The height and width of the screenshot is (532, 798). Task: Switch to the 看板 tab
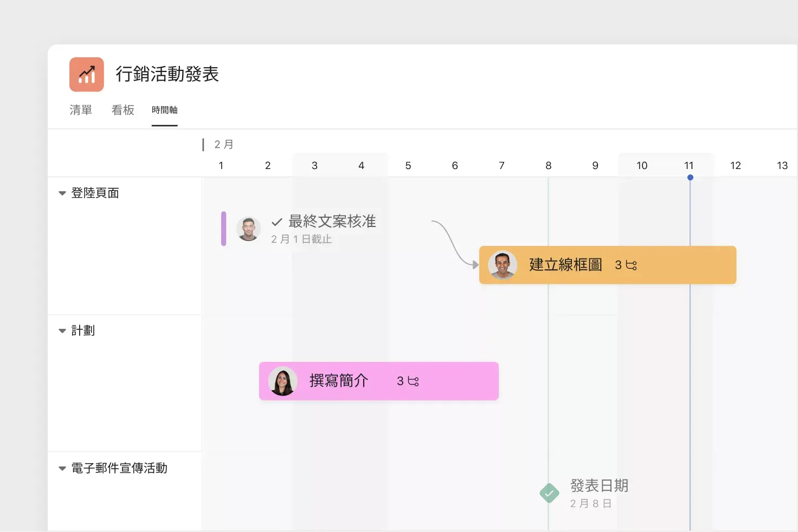point(123,110)
